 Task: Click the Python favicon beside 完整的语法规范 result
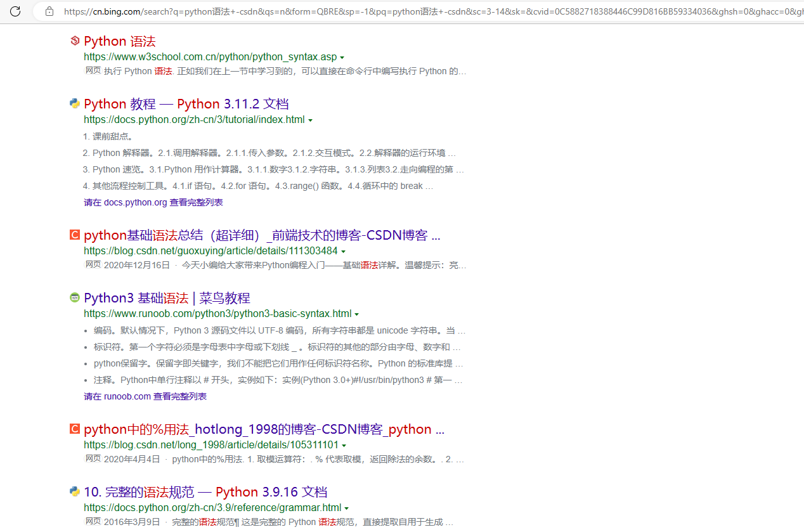tap(75, 491)
